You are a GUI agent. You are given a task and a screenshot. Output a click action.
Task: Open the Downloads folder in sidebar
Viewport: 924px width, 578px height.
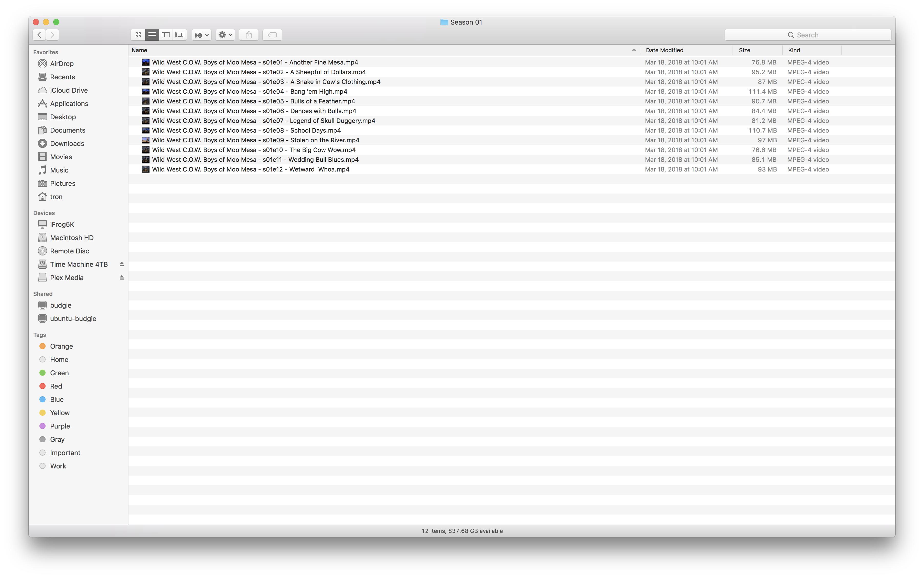click(x=67, y=143)
